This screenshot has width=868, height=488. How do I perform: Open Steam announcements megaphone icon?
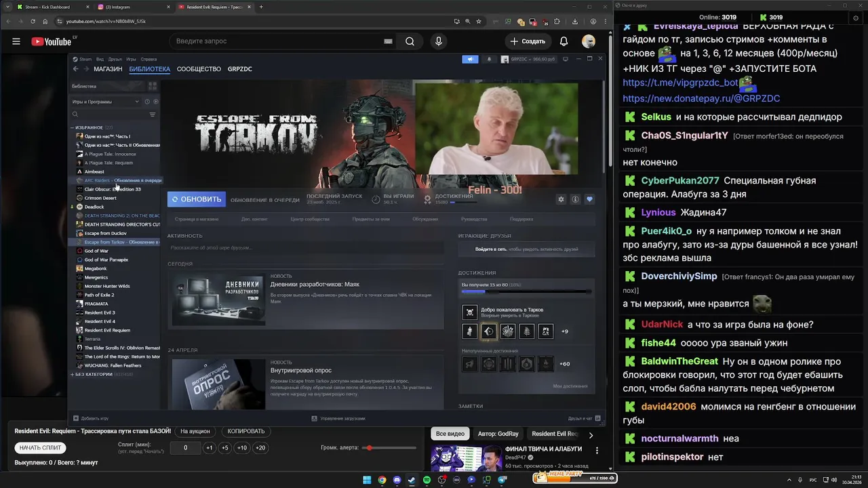470,59
